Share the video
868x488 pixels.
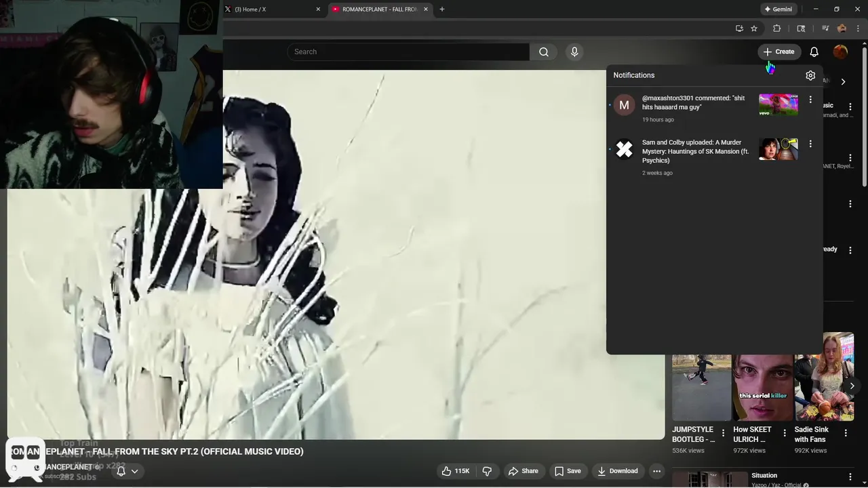[x=523, y=471]
